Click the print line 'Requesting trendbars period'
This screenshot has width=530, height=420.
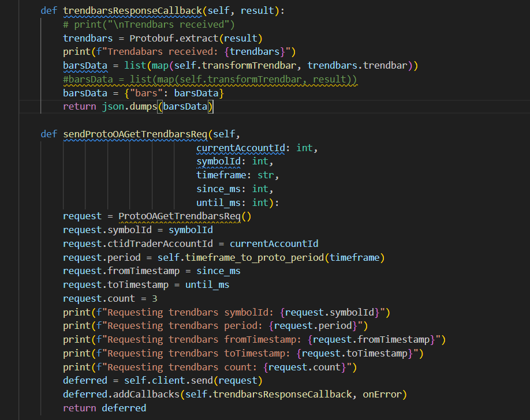[x=215, y=326]
